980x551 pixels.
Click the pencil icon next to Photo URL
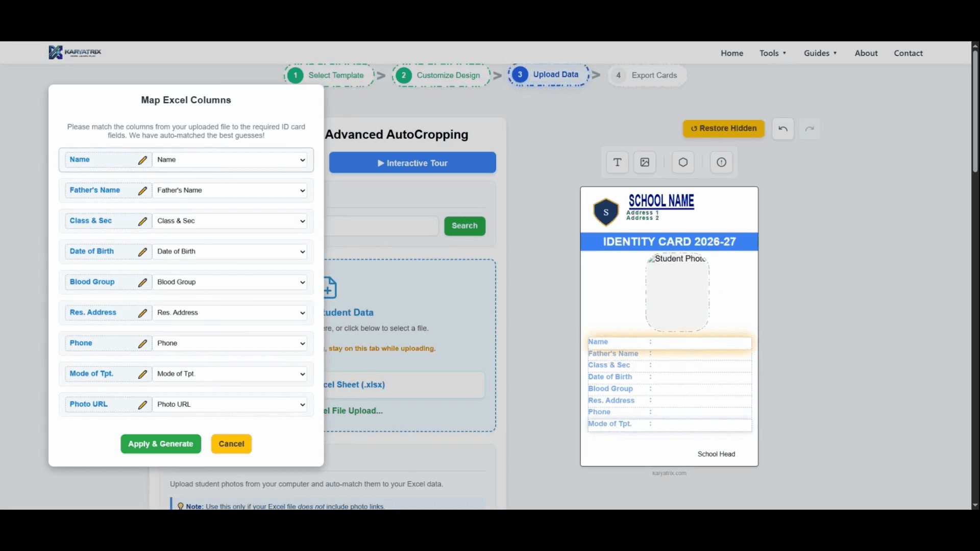[x=142, y=405]
